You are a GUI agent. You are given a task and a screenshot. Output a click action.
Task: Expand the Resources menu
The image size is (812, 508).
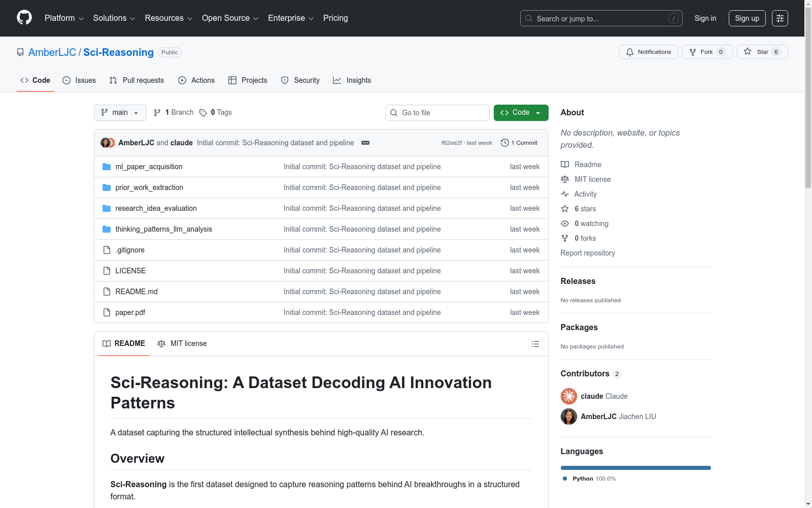coord(168,18)
